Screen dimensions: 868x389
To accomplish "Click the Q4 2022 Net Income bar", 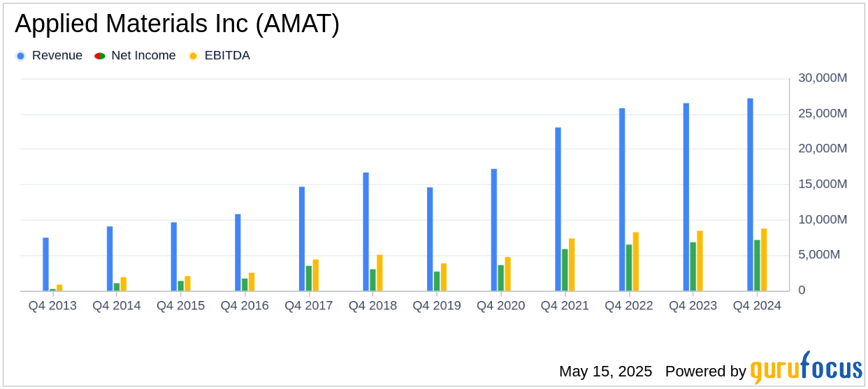I will [629, 267].
